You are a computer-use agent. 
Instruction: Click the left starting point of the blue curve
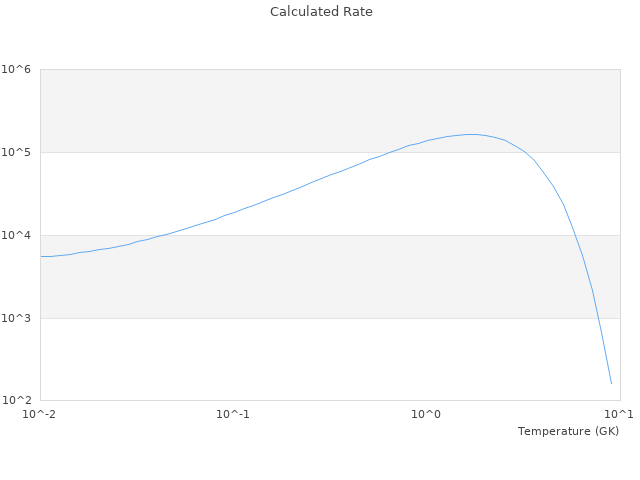pyautogui.click(x=41, y=256)
